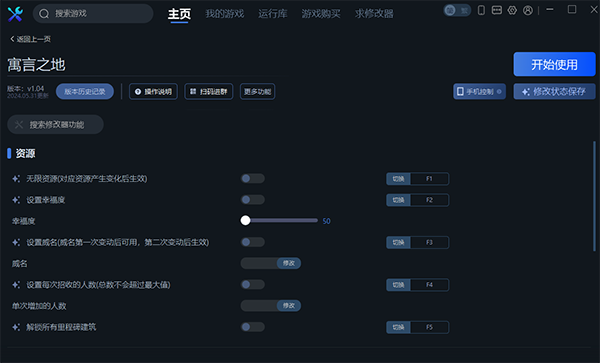Click 更多功能 button
This screenshot has width=600, height=363.
257,91
